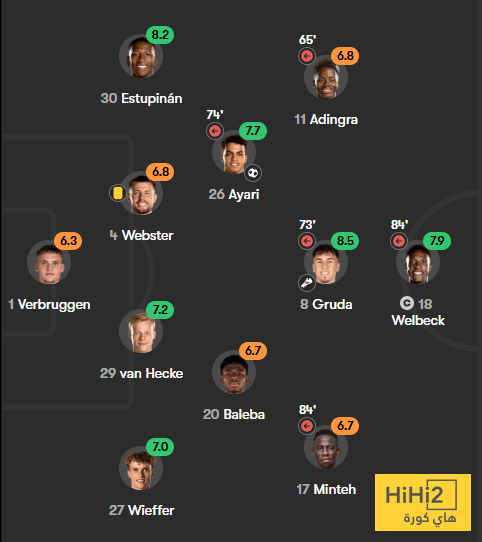Screen dimensions: 482x542
Task: Click Estupinán's 8.2 rating badge
Action: [x=160, y=35]
